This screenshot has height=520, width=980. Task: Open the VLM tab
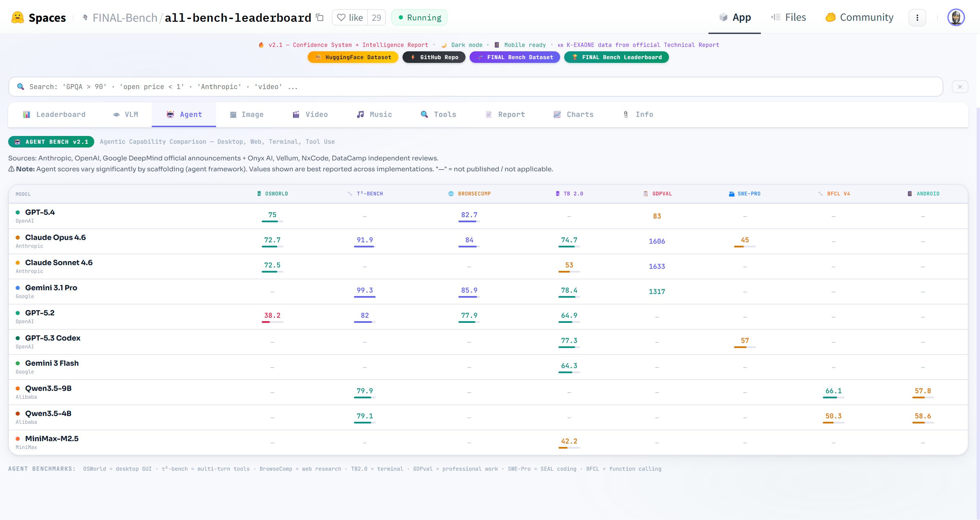pos(126,115)
